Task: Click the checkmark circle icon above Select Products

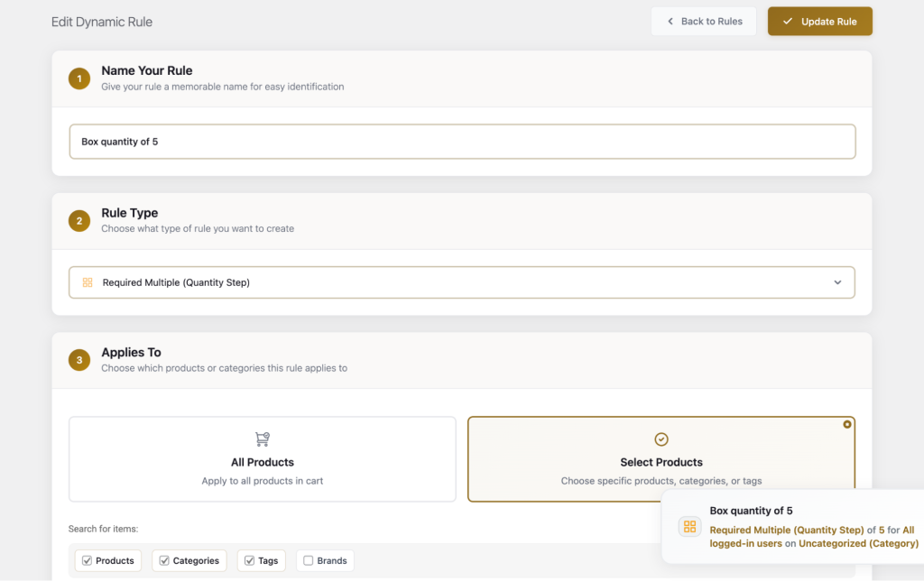Action: pyautogui.click(x=661, y=439)
